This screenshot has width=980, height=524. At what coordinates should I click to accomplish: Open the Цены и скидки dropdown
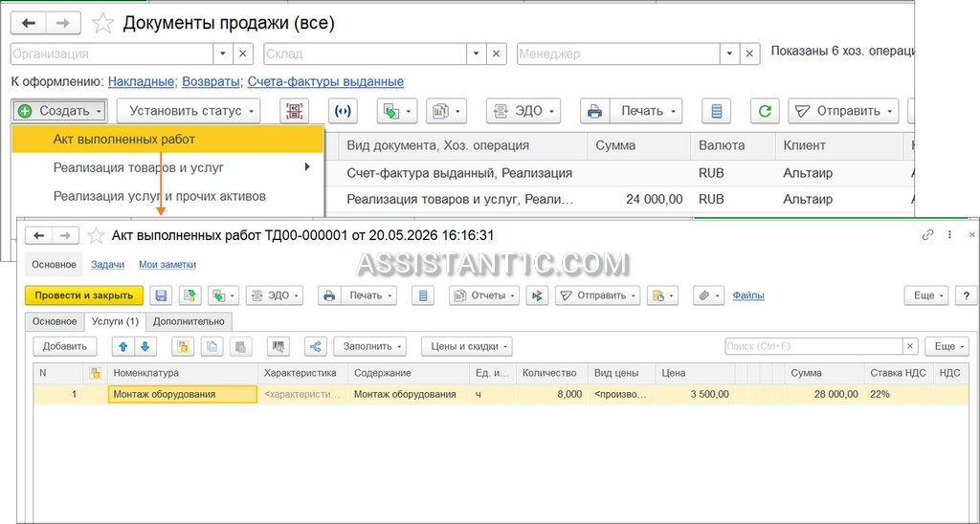467,346
